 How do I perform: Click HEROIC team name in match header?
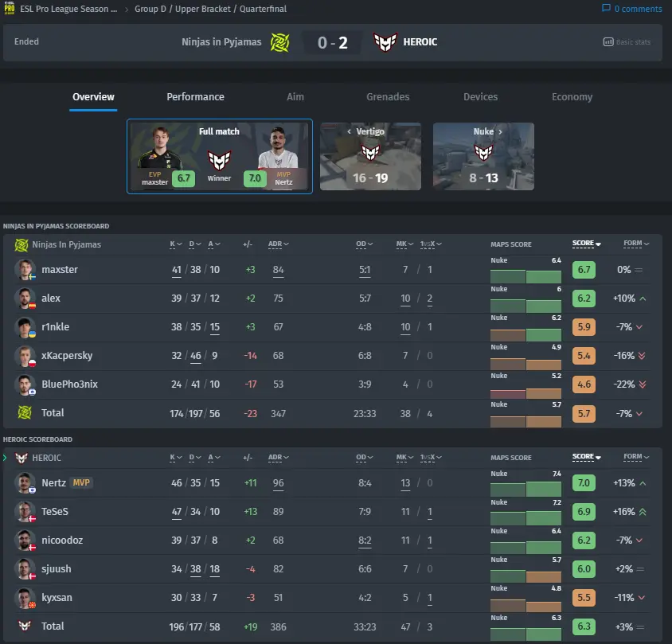click(420, 42)
